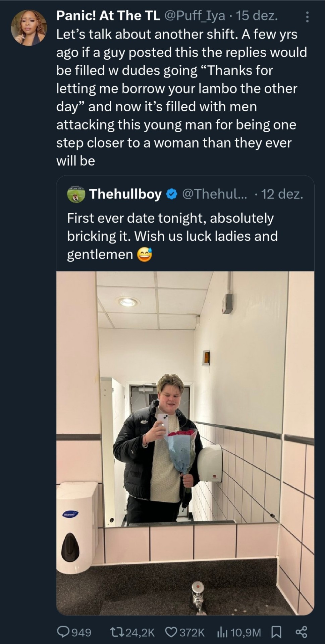Open Panic! At The TL profile picture
This screenshot has width=325, height=644.
coord(29,28)
